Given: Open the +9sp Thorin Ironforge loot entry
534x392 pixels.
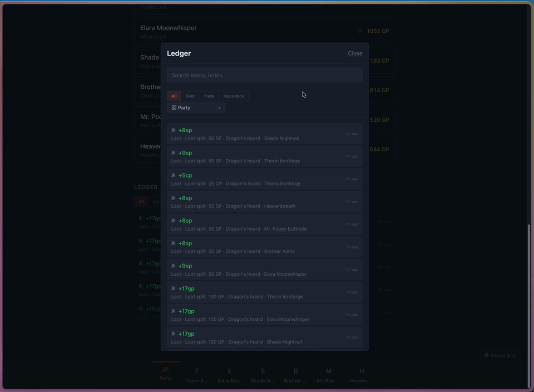Looking at the screenshot, I should point(265,157).
